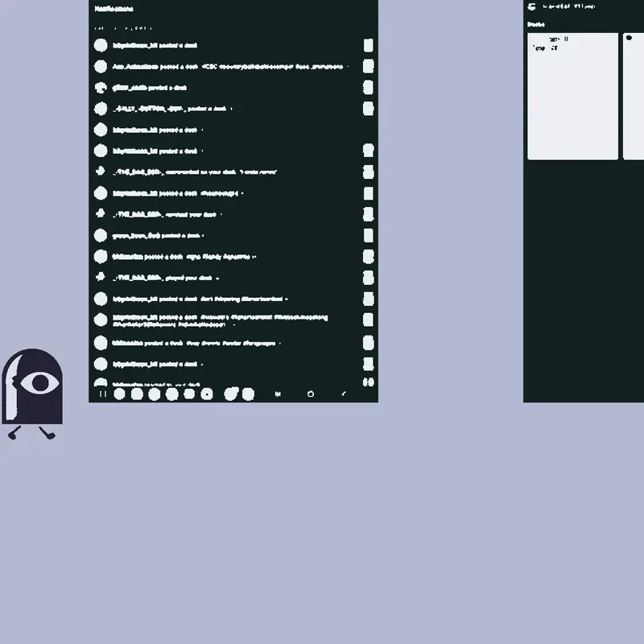This screenshot has height=644, width=644.
Task: Open the partially visible last notification row
Action: (233, 383)
